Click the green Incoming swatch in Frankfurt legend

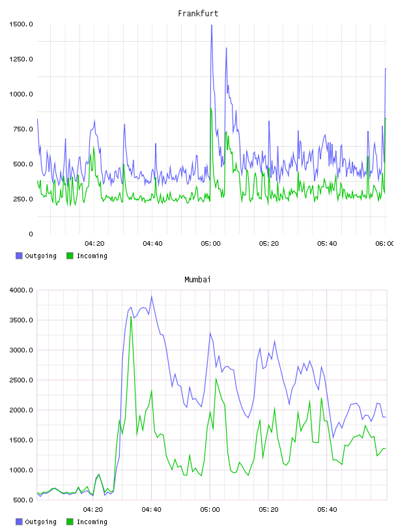coord(70,256)
